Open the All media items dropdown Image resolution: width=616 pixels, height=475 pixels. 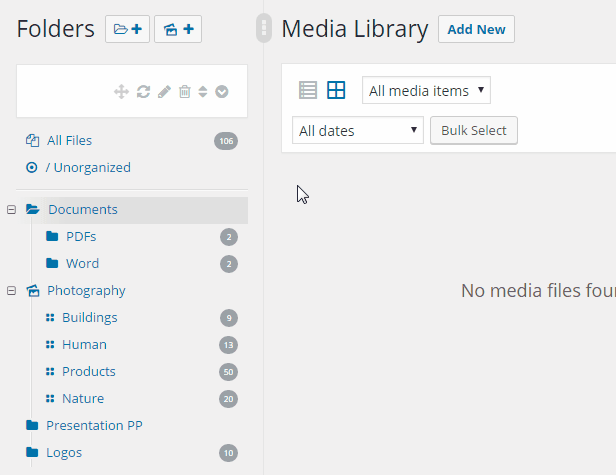[x=426, y=91]
